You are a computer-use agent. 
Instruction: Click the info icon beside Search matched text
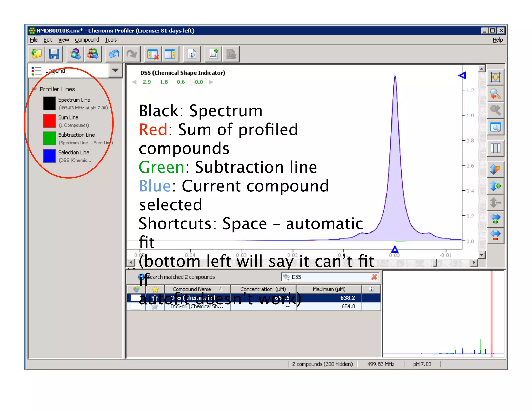click(x=141, y=277)
